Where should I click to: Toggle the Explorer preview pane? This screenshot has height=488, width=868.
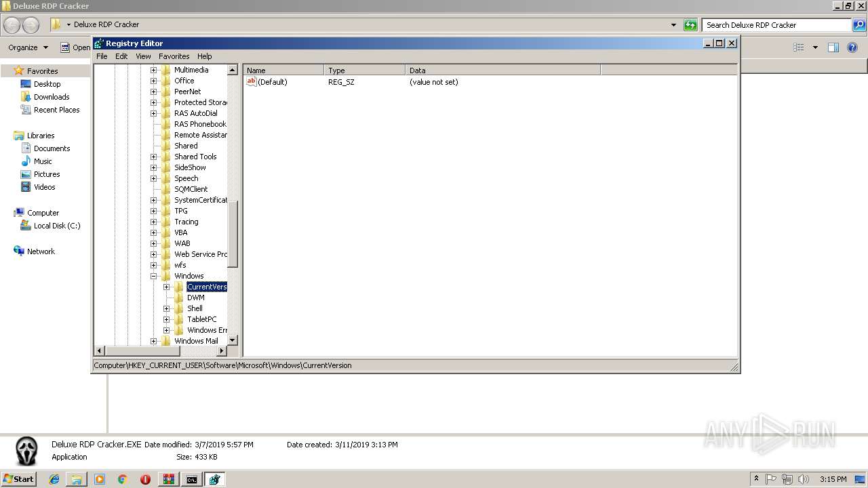[833, 47]
